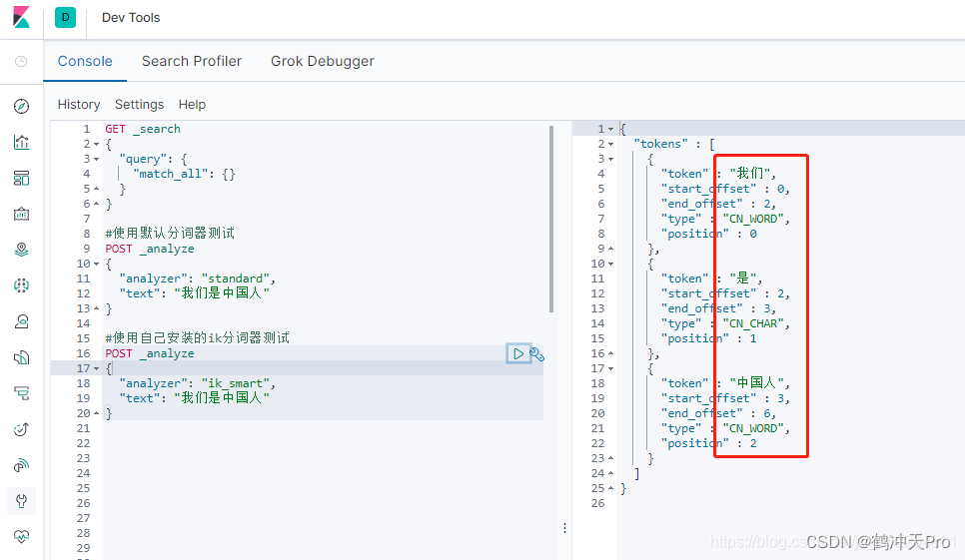Open Maps from the sidebar
This screenshot has height=560, width=965.
22,250
